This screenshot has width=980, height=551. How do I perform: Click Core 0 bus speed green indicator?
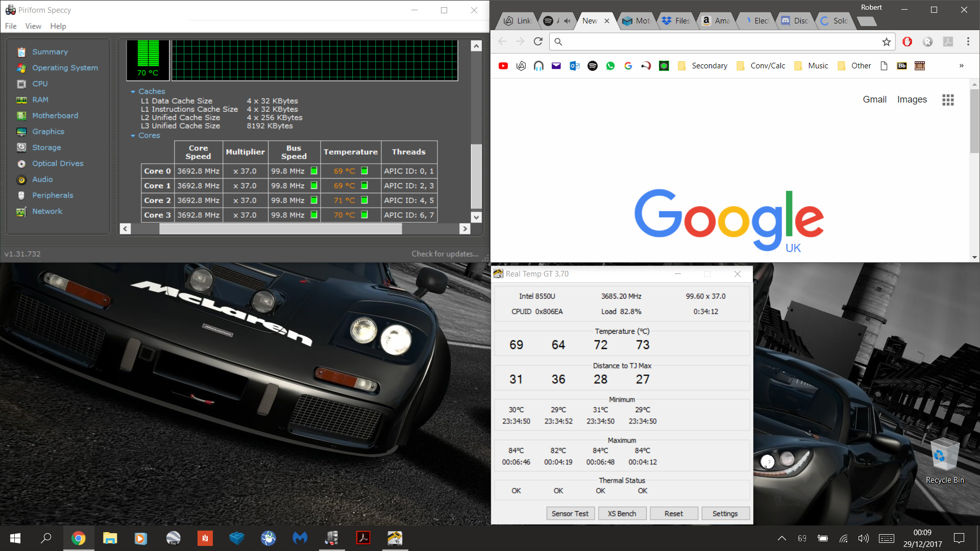click(314, 171)
